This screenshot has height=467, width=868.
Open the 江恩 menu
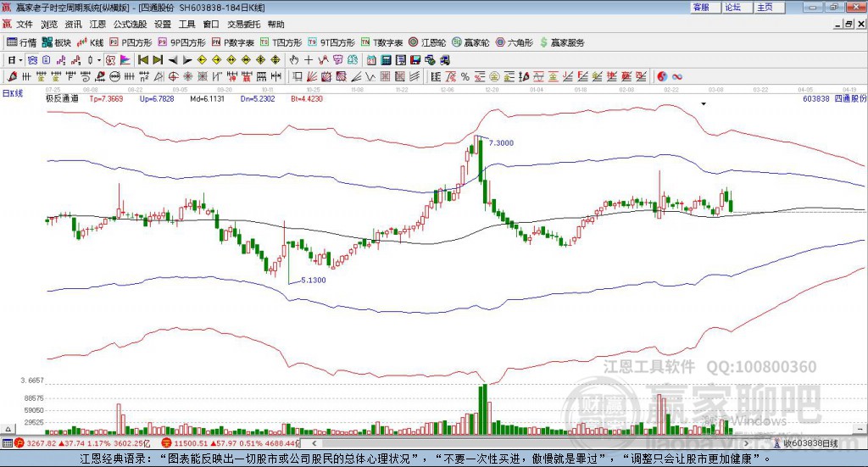click(97, 25)
